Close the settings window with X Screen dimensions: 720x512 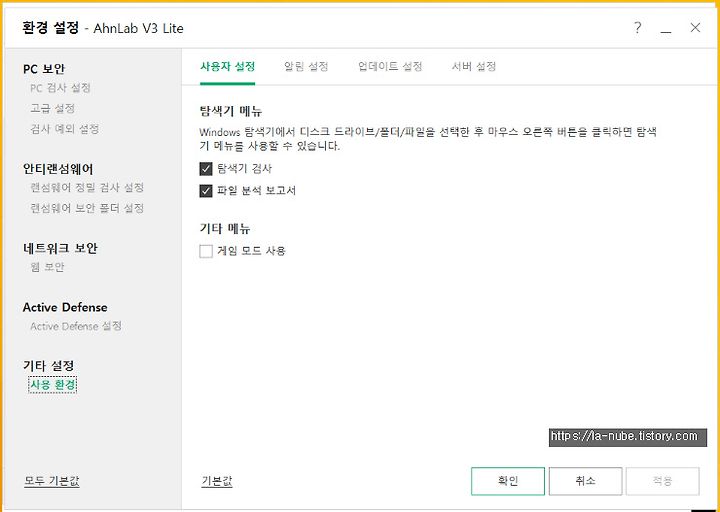pos(695,28)
